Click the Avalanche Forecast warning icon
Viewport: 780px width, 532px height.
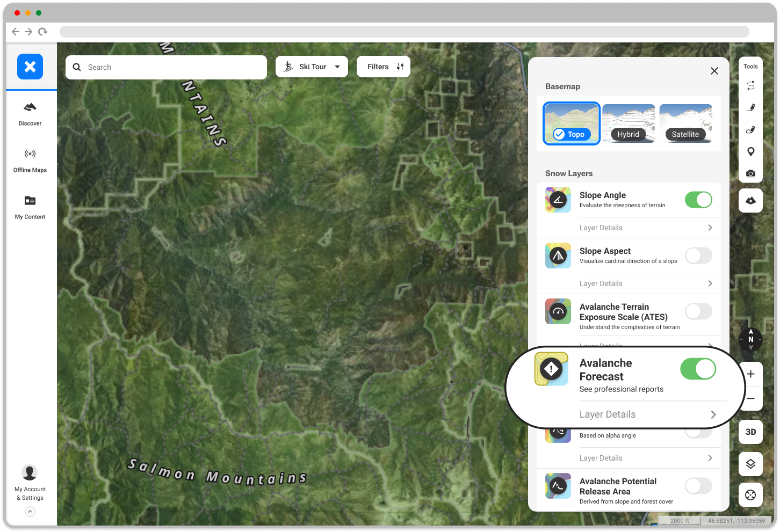[x=551, y=369]
